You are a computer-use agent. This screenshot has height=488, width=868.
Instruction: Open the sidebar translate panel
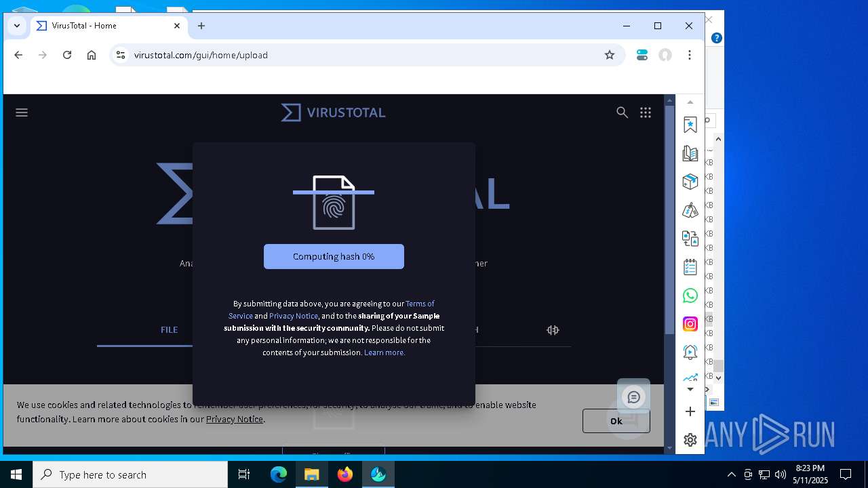click(690, 239)
